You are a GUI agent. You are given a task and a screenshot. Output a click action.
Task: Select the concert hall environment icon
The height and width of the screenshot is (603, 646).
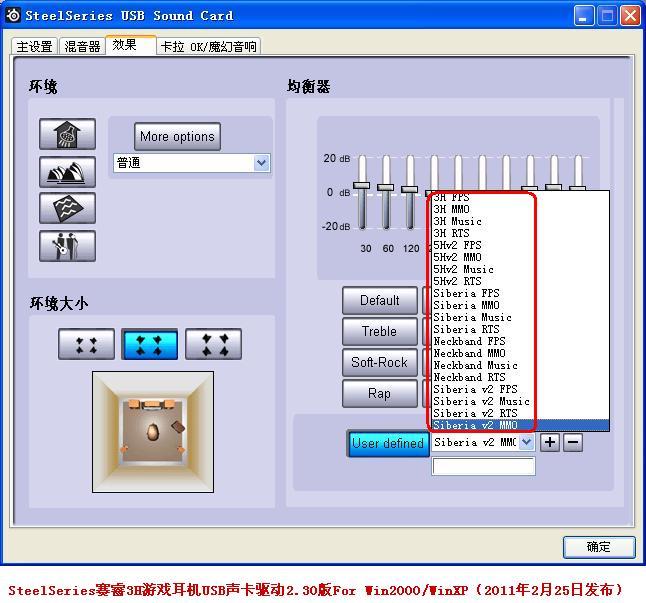(x=68, y=172)
